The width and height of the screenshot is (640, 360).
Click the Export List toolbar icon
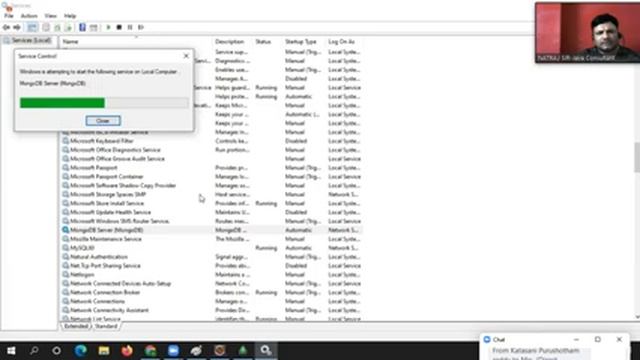69,27
